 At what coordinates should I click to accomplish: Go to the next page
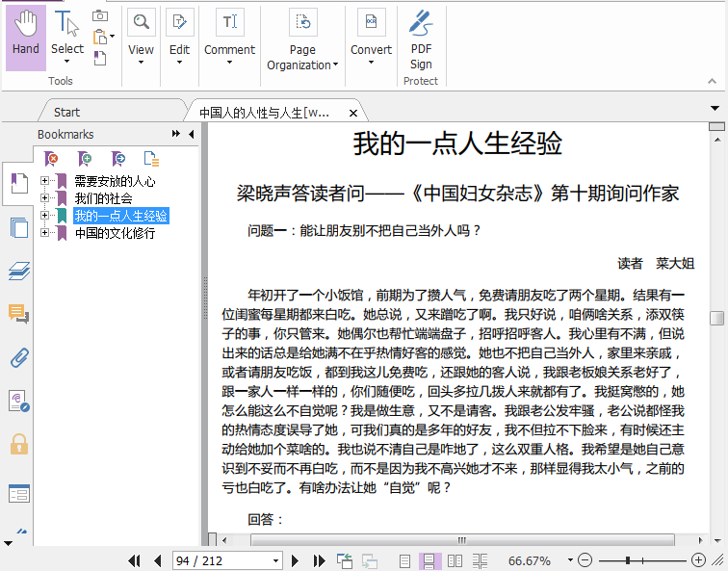(x=296, y=560)
